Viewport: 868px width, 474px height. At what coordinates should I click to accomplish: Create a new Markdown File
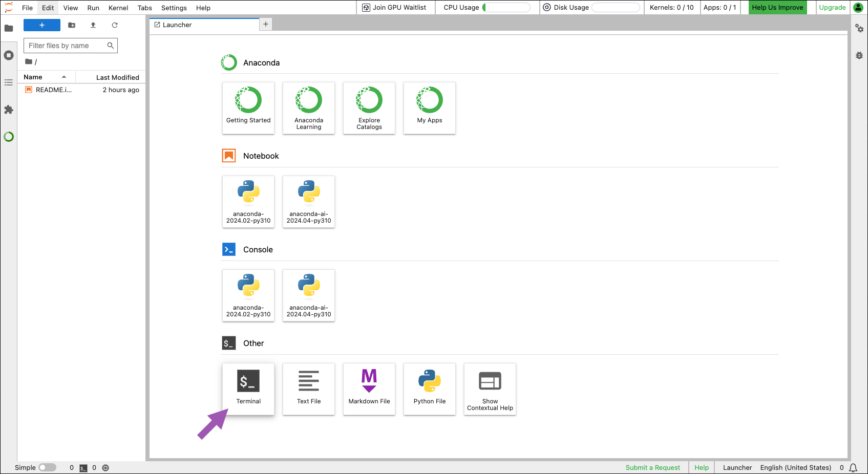pyautogui.click(x=369, y=389)
